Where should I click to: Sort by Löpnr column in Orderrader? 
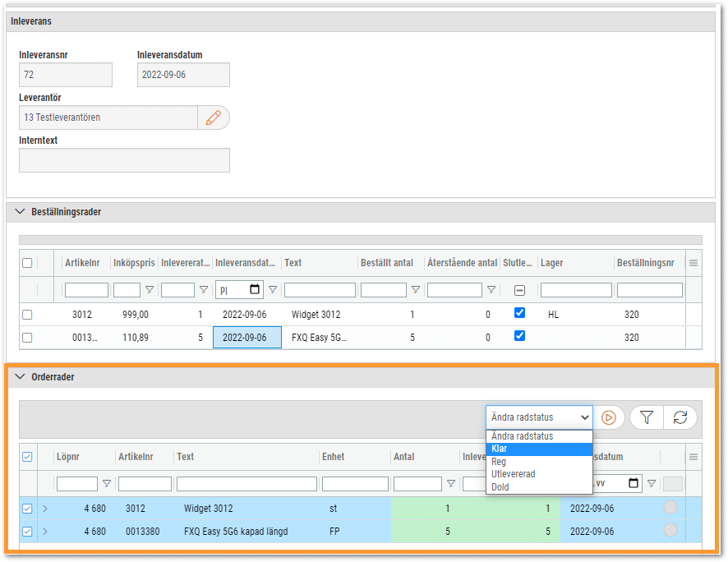point(67,457)
